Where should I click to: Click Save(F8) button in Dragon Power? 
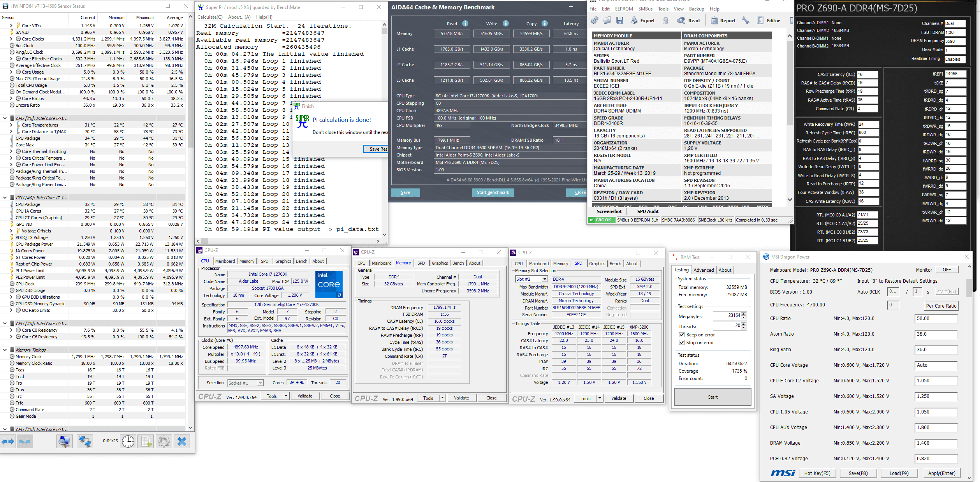pyautogui.click(x=858, y=473)
